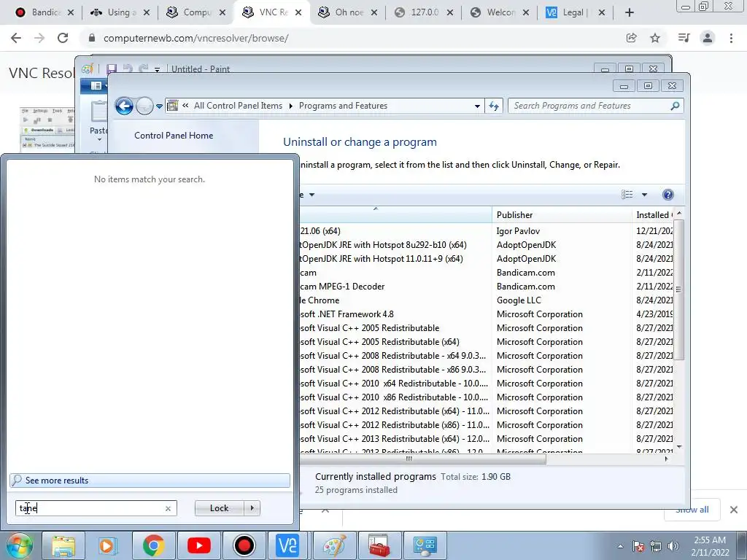Image resolution: width=747 pixels, height=560 pixels.
Task: Open network tray icon
Action: click(656, 546)
